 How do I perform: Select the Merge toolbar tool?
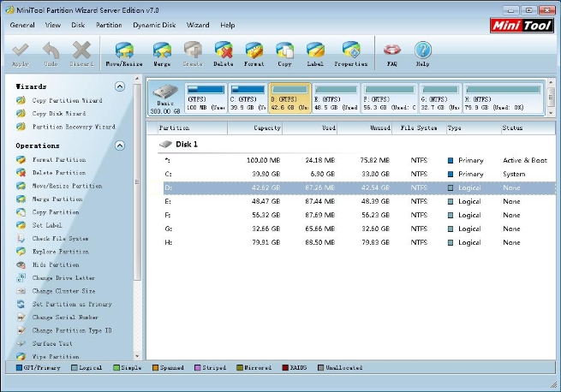pos(162,55)
